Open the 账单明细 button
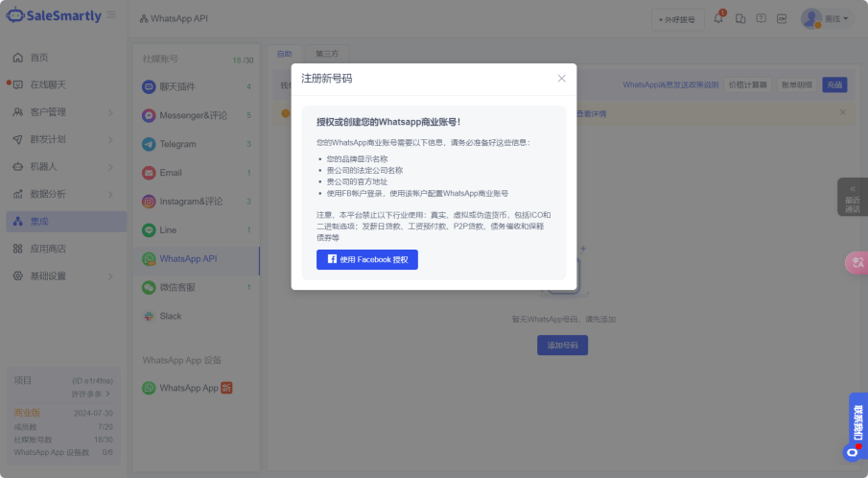The image size is (868, 478). point(796,84)
